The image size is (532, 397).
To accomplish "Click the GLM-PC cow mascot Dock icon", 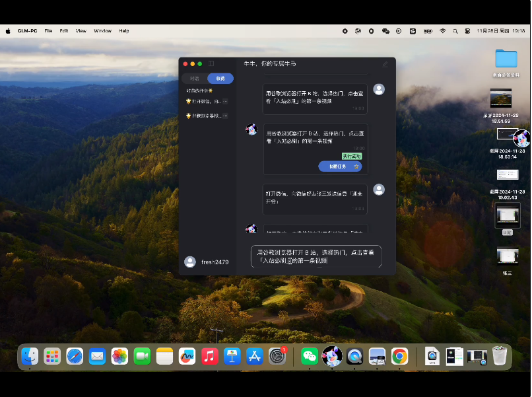I will tap(332, 356).
